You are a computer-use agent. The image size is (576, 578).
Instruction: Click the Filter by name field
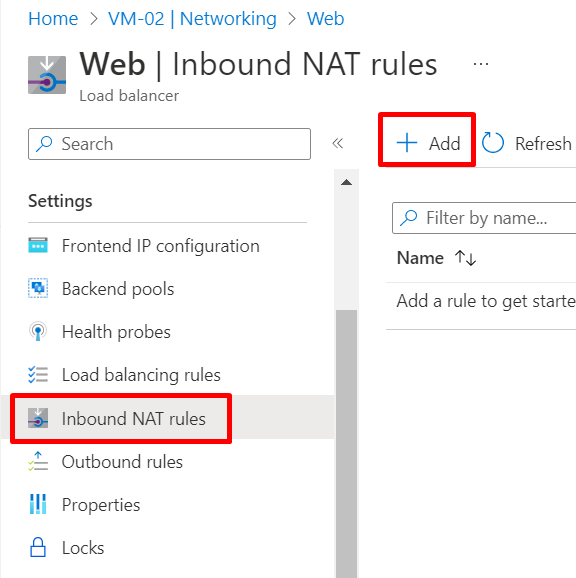point(484,218)
